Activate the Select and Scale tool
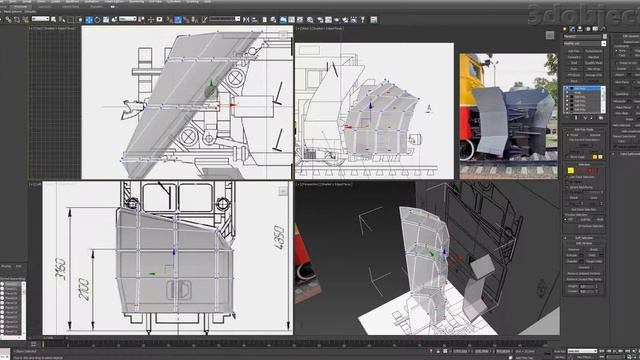 [106, 20]
